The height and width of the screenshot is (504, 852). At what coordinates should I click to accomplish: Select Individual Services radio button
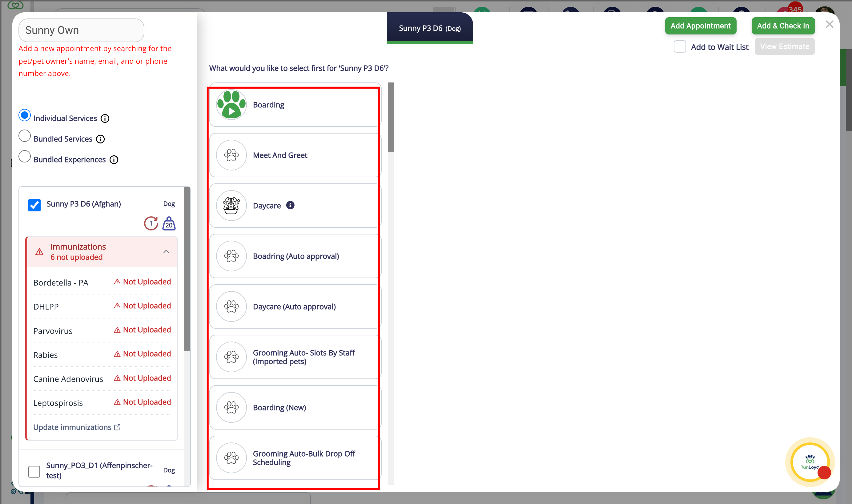click(24, 115)
